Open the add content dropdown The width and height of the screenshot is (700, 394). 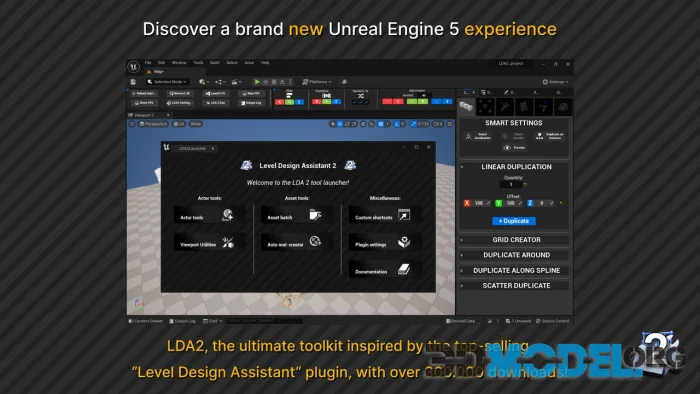[204, 82]
